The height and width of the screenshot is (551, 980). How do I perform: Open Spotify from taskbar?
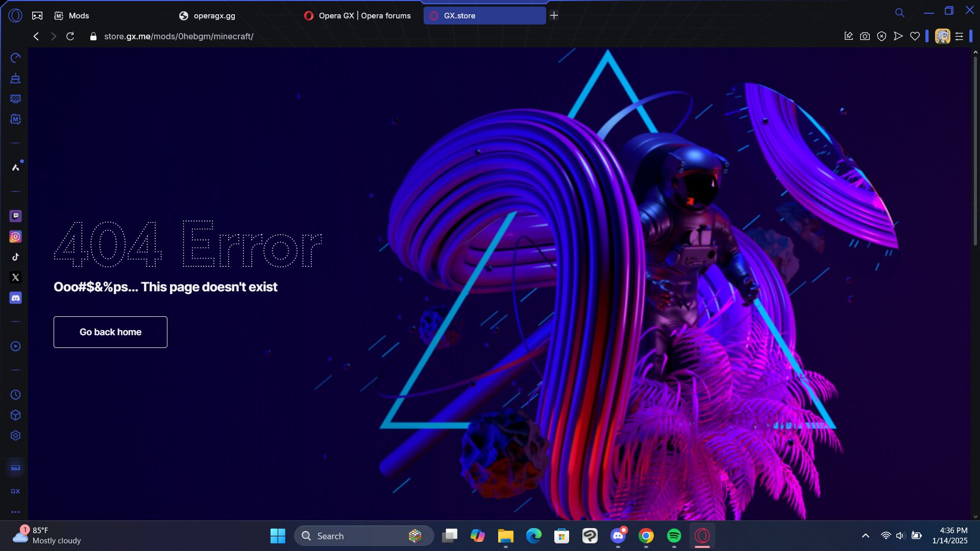[x=674, y=536]
